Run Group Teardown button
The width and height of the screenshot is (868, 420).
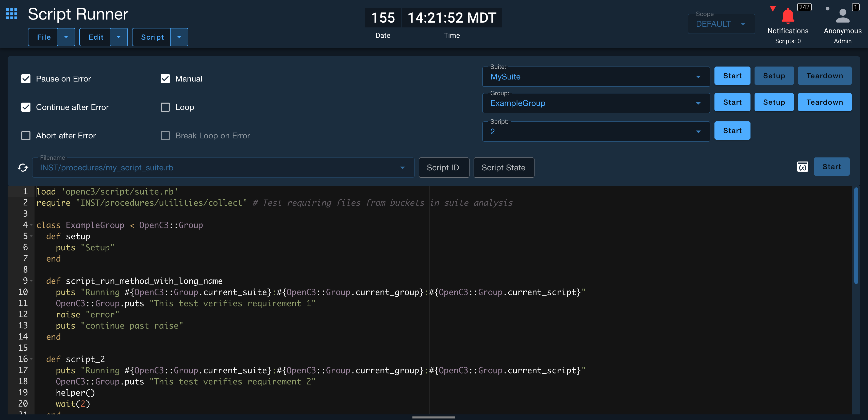[x=825, y=102]
